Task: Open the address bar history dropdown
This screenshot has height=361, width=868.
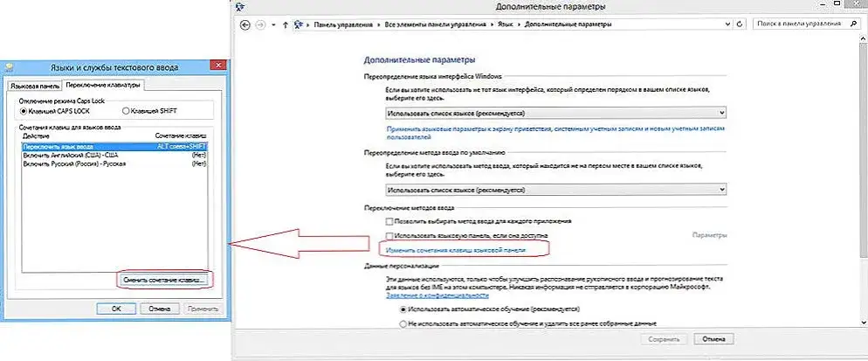Action: tap(727, 25)
